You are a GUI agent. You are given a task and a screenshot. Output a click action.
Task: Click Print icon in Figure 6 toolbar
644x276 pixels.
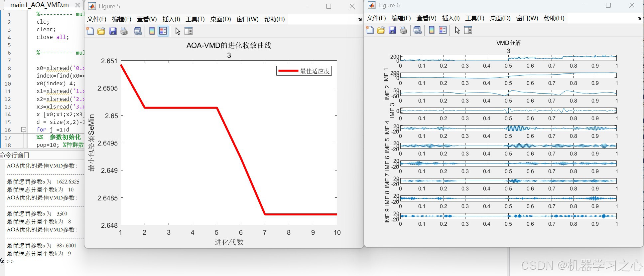click(x=404, y=30)
